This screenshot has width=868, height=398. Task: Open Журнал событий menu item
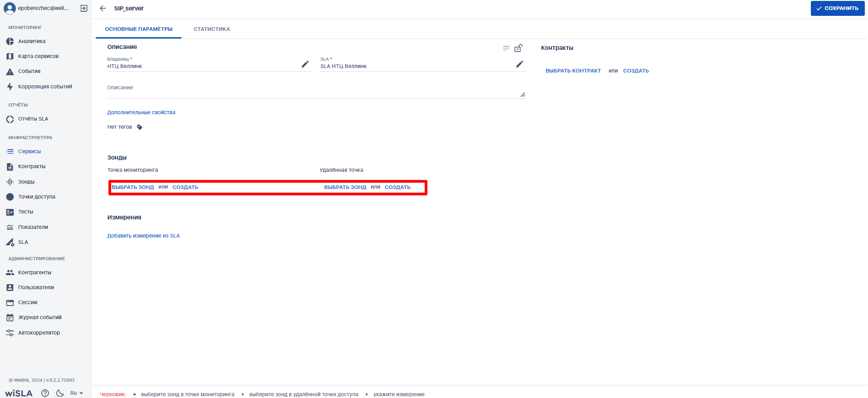tap(40, 317)
